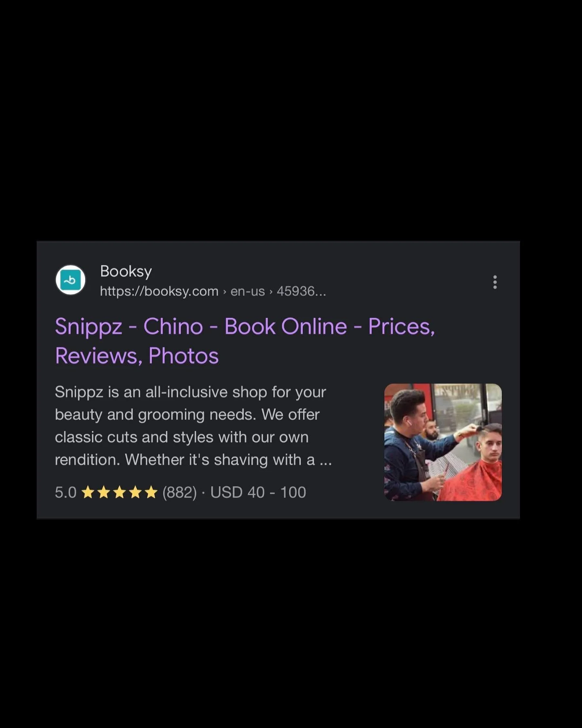Click the (882) review count

pos(179,493)
